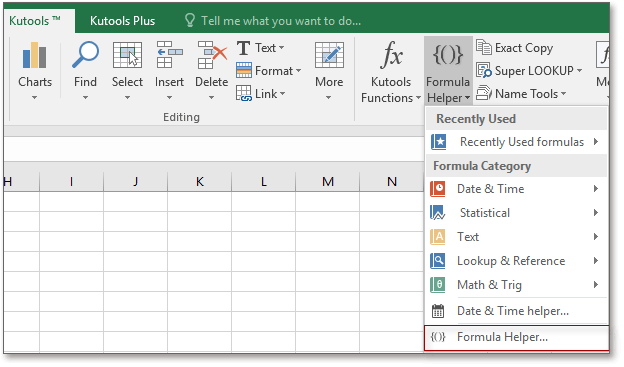
Task: Expand Recently Used formulas submenu arrow
Action: tap(596, 142)
